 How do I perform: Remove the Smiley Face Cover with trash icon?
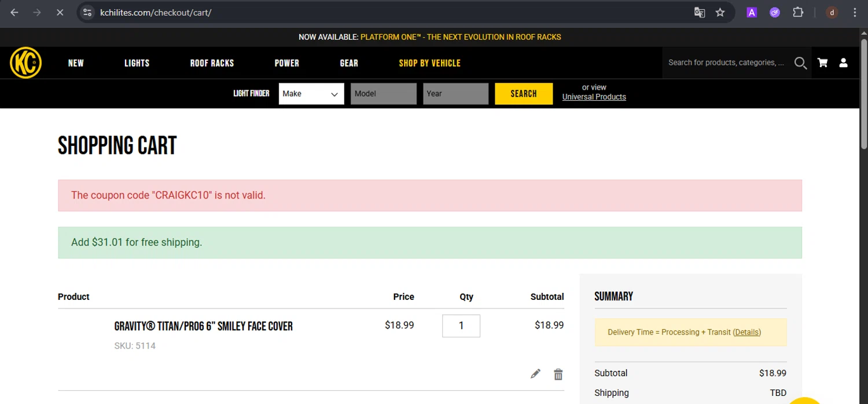pos(558,374)
